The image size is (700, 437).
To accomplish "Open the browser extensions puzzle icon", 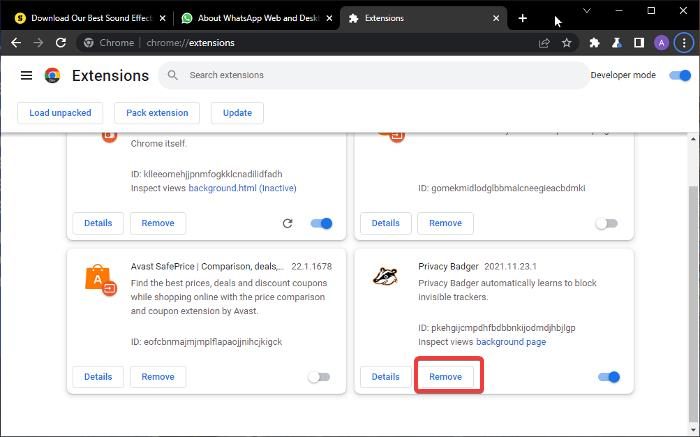I will tap(595, 43).
